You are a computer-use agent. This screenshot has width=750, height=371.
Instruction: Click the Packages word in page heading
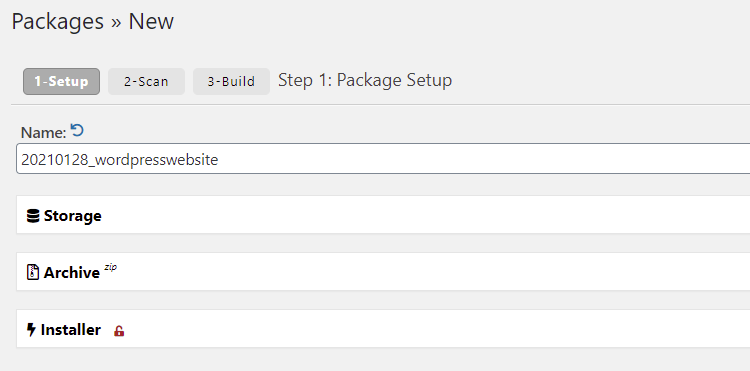pos(57,22)
